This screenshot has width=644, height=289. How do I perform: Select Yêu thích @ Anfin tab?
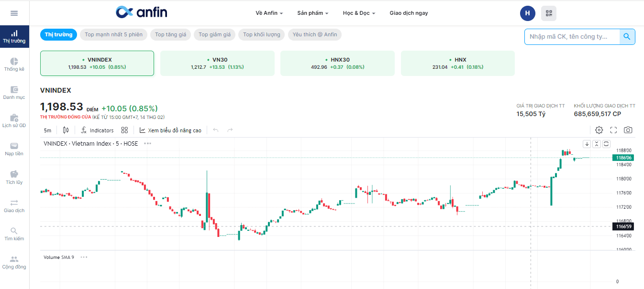315,34
